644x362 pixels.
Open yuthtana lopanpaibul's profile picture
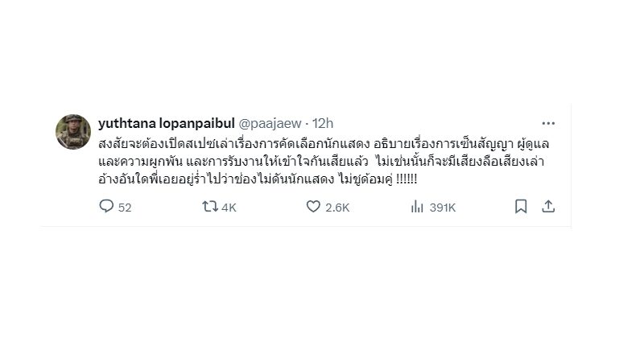click(x=73, y=132)
